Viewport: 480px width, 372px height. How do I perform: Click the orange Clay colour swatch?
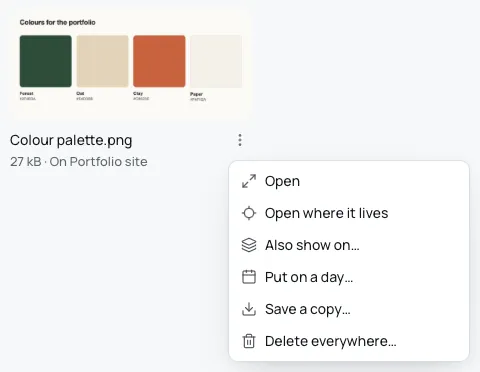pyautogui.click(x=159, y=61)
